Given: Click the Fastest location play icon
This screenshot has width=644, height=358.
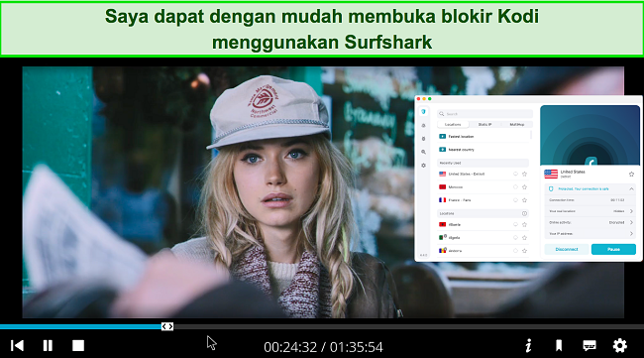Looking at the screenshot, I should click(442, 137).
